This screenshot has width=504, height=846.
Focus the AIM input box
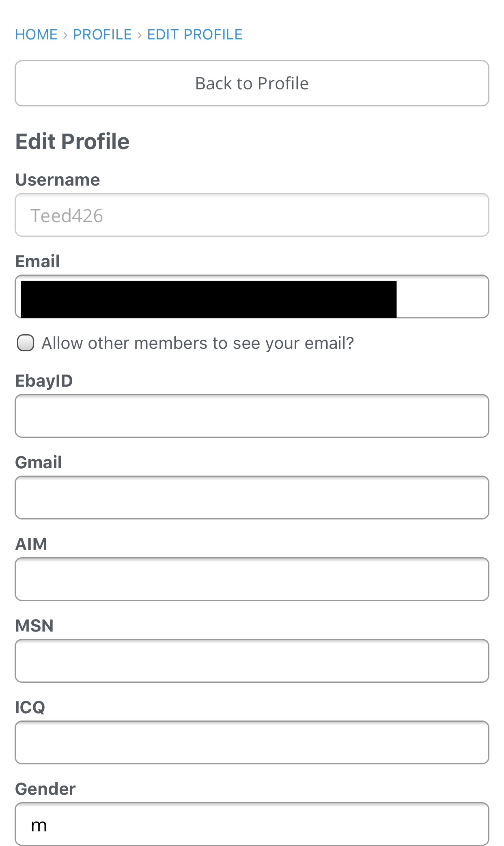click(x=252, y=579)
